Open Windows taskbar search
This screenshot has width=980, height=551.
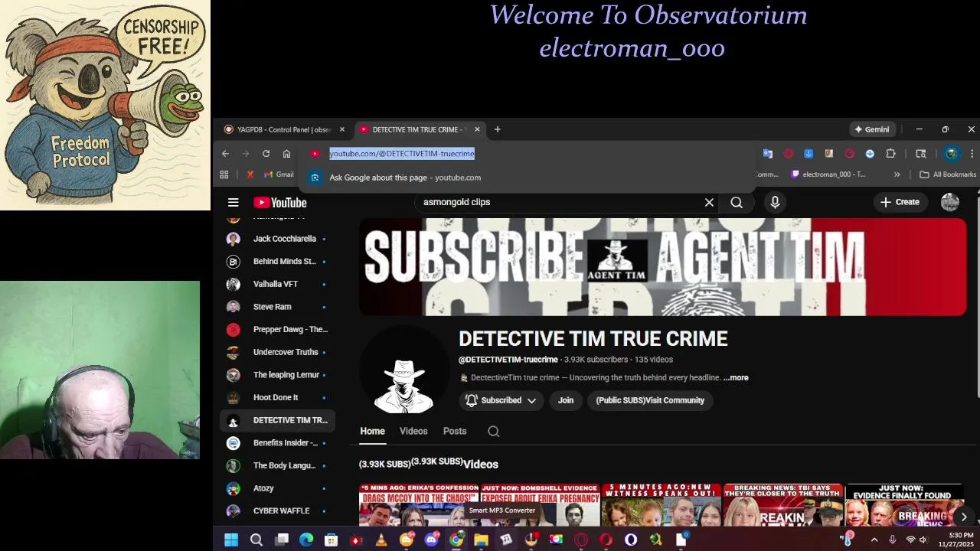[x=256, y=540]
